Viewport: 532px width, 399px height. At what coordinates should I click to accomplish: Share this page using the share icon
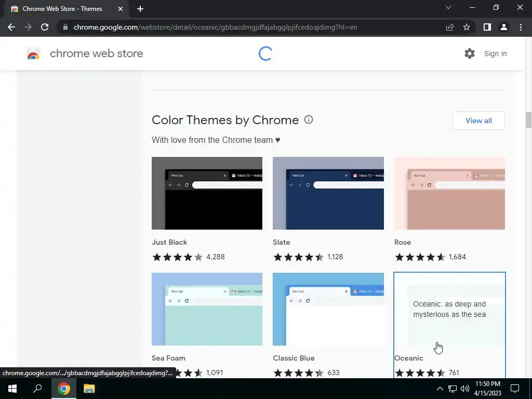(x=450, y=27)
